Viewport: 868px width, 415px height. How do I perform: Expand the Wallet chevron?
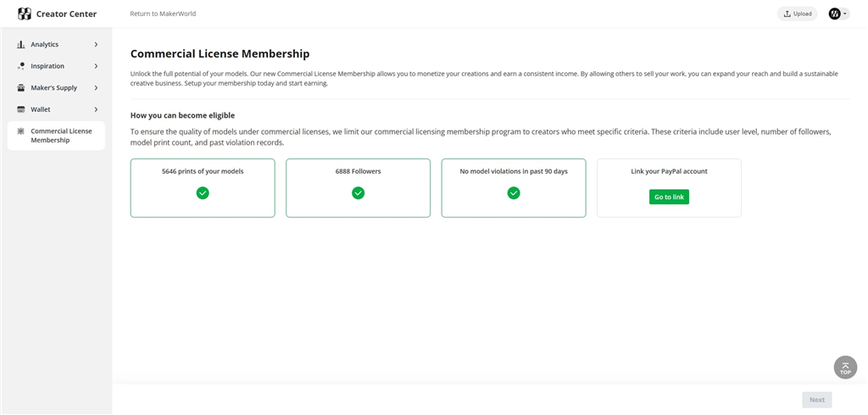[96, 109]
